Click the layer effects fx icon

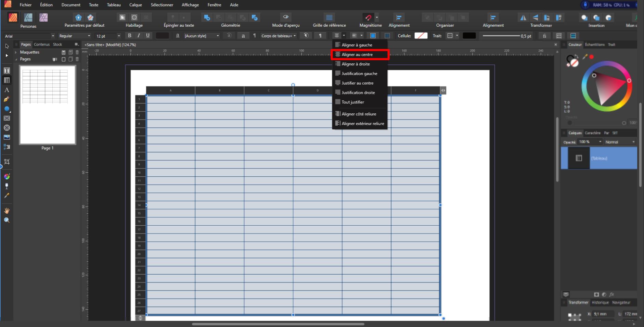611,294
